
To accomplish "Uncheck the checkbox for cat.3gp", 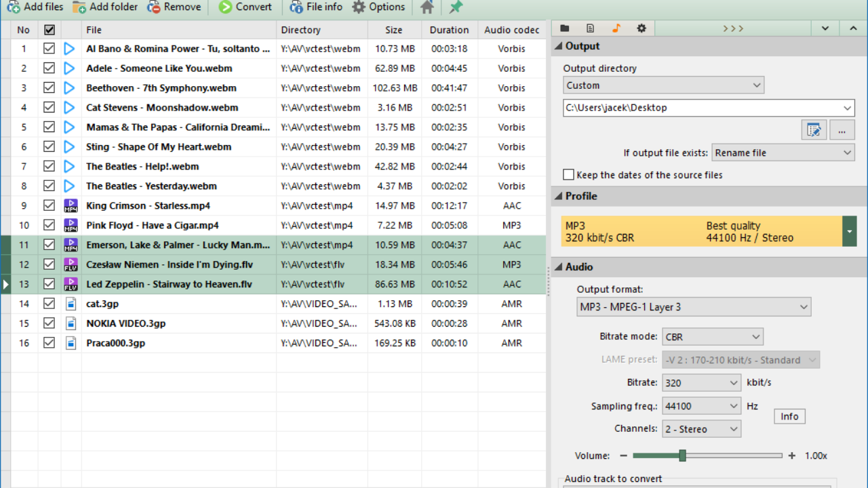I will click(49, 304).
